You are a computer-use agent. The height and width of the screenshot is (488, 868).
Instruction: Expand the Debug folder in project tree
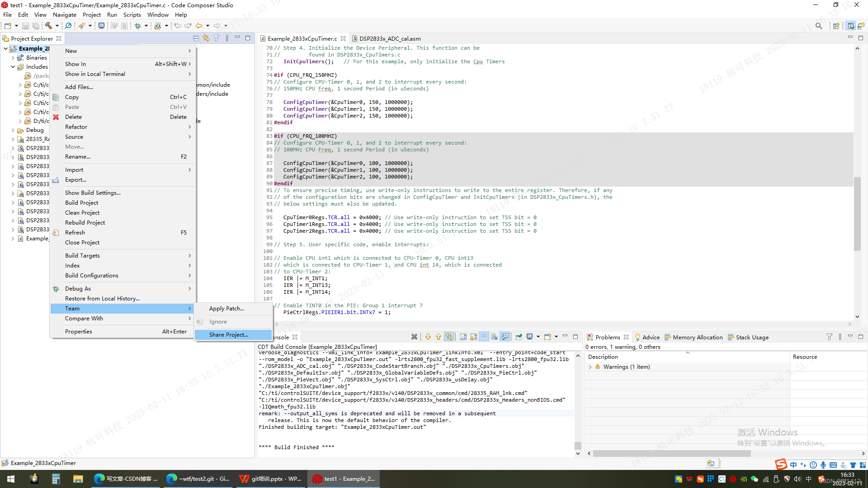point(13,130)
